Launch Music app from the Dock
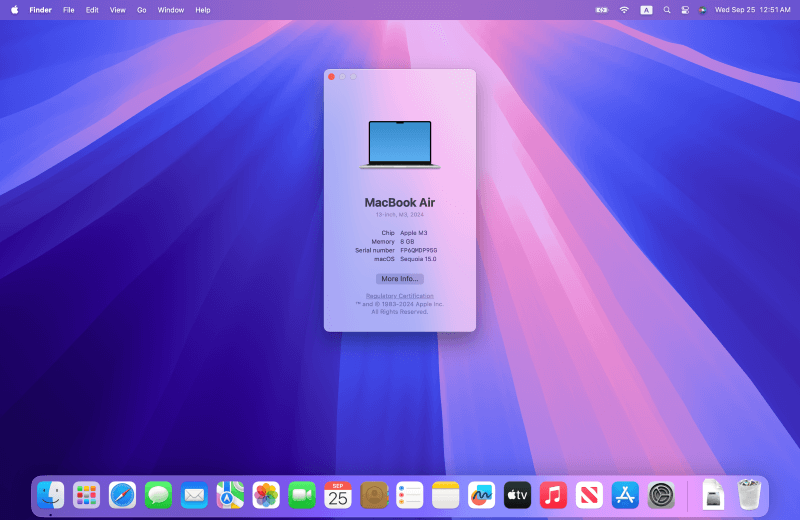The height and width of the screenshot is (520, 800). [x=554, y=495]
